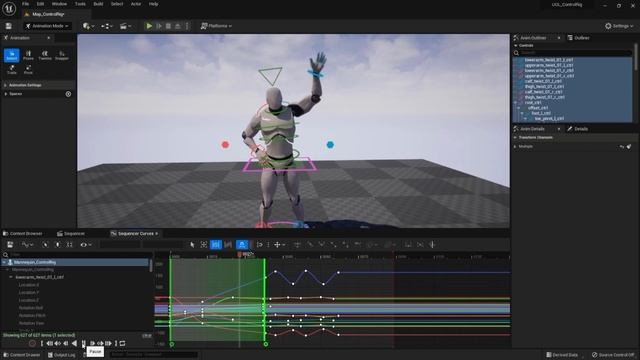Select foot_l_ctrl in Anim Outliner
640x360 pixels.
[x=541, y=113]
